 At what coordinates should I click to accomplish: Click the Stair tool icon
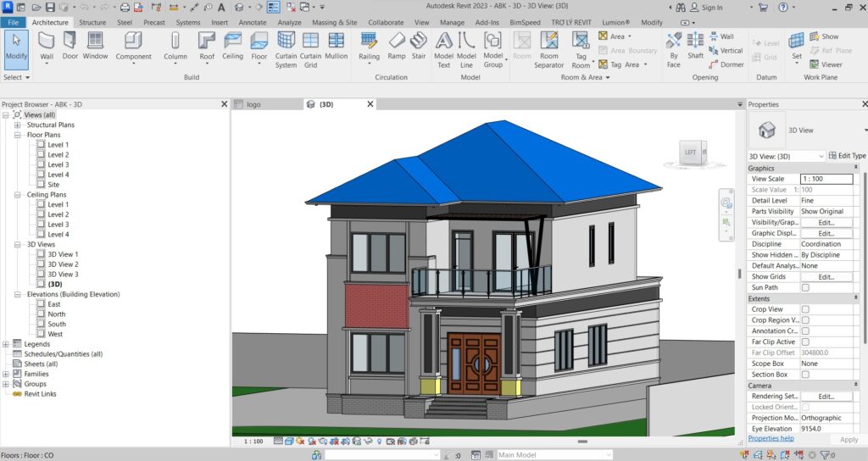coord(419,45)
